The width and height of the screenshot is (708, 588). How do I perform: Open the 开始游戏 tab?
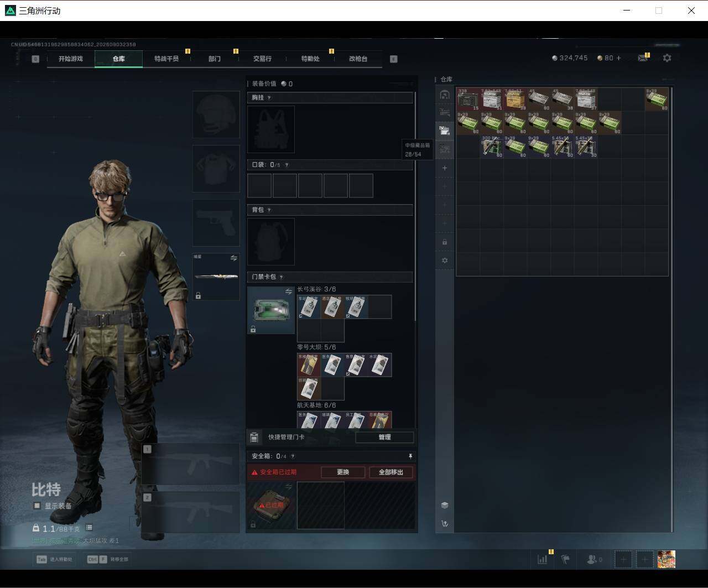coord(71,59)
